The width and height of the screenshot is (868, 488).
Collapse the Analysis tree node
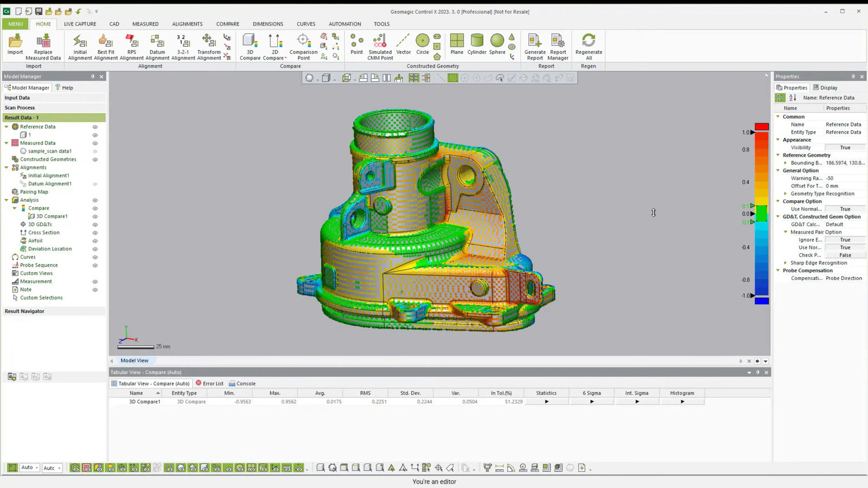point(7,200)
